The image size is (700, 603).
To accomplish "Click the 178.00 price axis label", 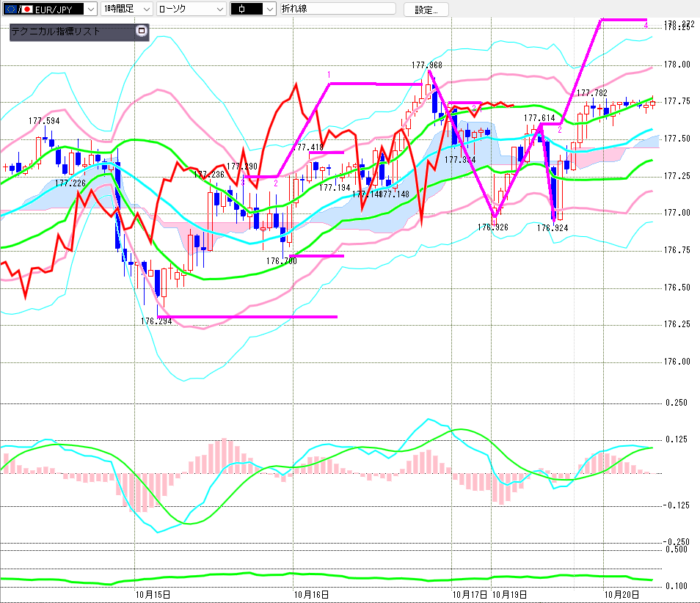I will (x=677, y=65).
